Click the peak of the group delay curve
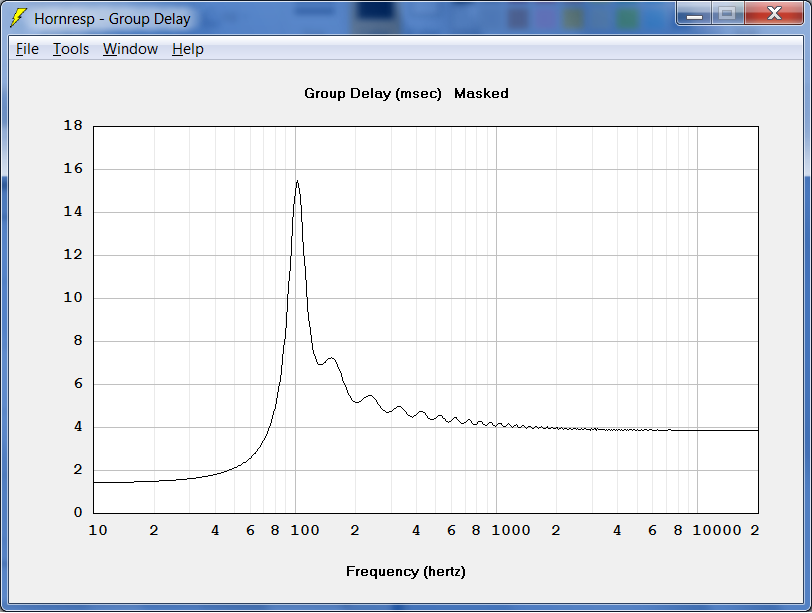The width and height of the screenshot is (812, 613). click(x=297, y=181)
